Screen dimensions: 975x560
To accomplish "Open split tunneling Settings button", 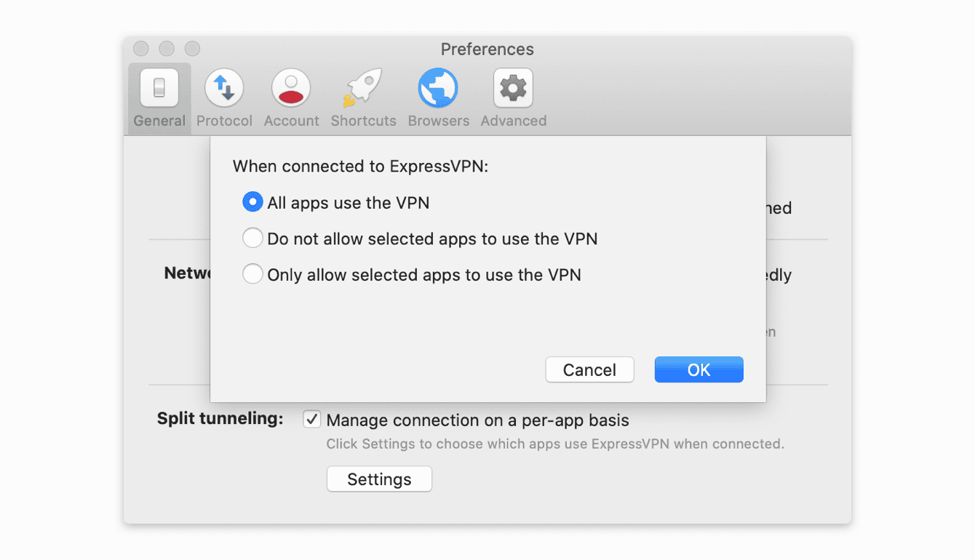I will 379,479.
